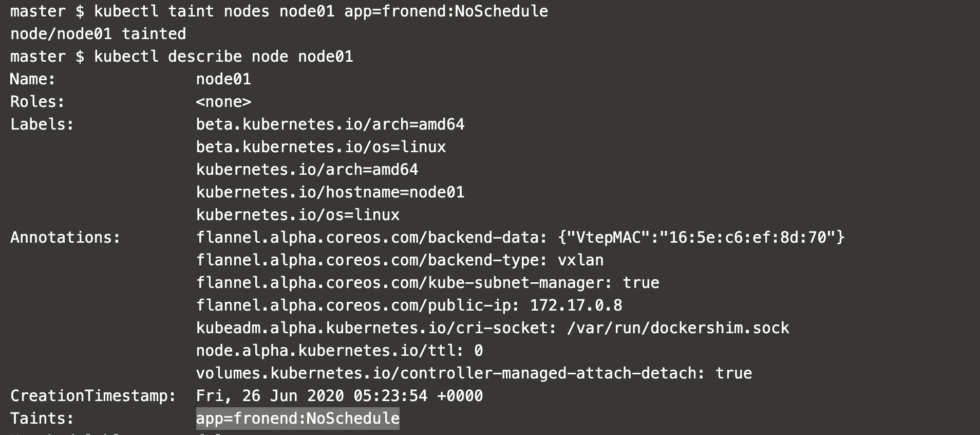Click the beta.kubernetes.io/arch=amd64 label
This screenshot has height=435, width=980.
(x=330, y=124)
